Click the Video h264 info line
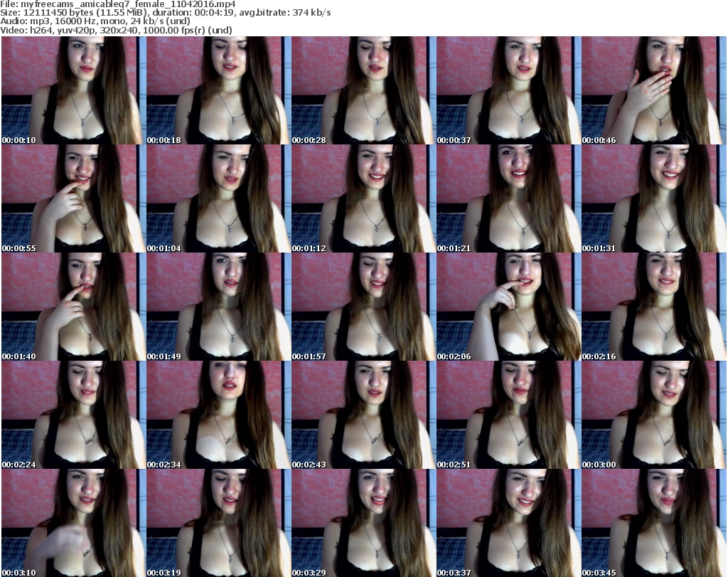728x577 pixels. pyautogui.click(x=116, y=30)
